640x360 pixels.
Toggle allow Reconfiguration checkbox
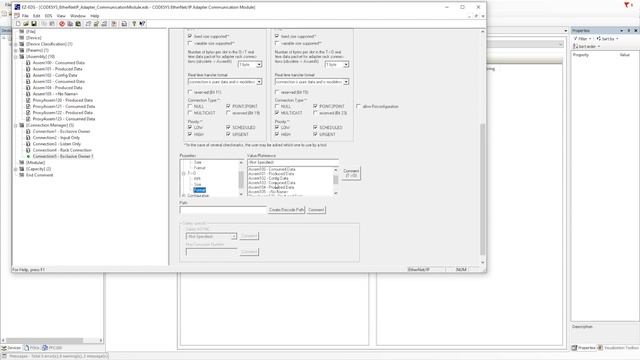coord(358,106)
